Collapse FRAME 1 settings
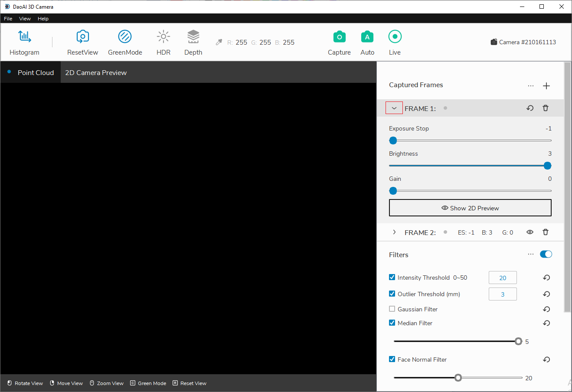572x392 pixels. tap(394, 108)
